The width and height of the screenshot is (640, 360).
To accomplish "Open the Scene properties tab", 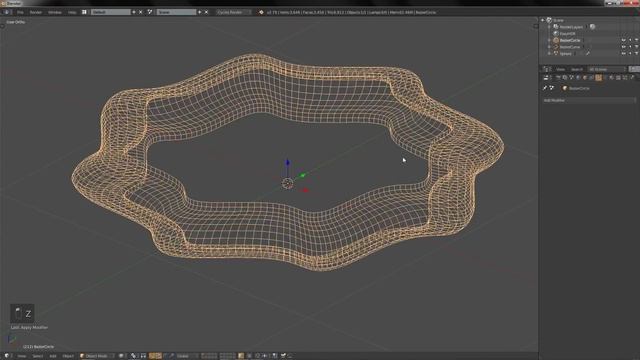I will click(571, 78).
